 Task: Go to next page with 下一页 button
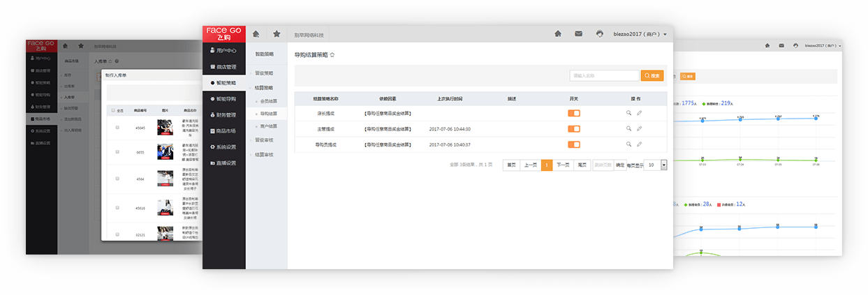tap(563, 165)
